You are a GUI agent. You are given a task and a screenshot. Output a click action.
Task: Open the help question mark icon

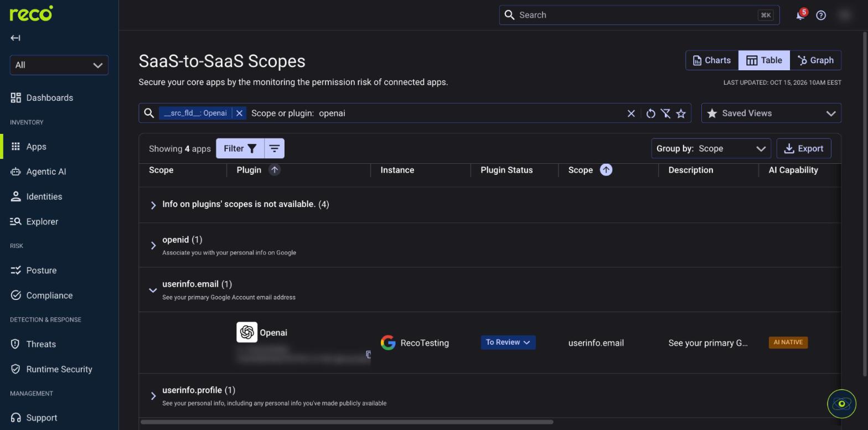[821, 15]
